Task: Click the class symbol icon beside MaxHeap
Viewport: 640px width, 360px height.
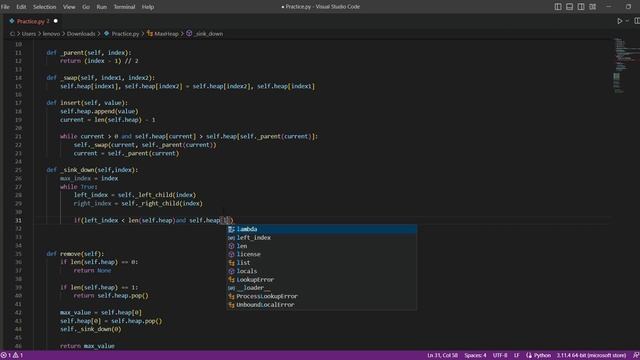Action: [x=150, y=33]
